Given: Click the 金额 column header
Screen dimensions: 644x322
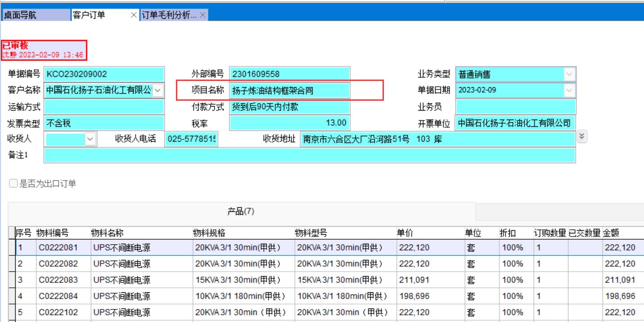Looking at the screenshot, I should point(612,233).
